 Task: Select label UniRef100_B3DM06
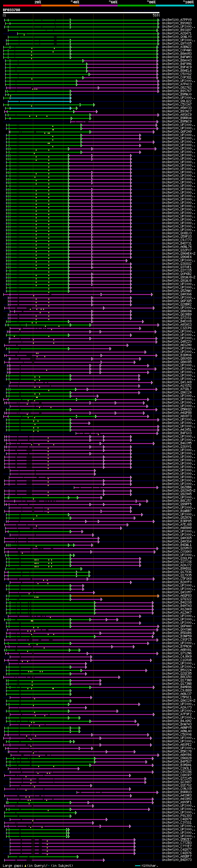pyautogui.click(x=177, y=355)
